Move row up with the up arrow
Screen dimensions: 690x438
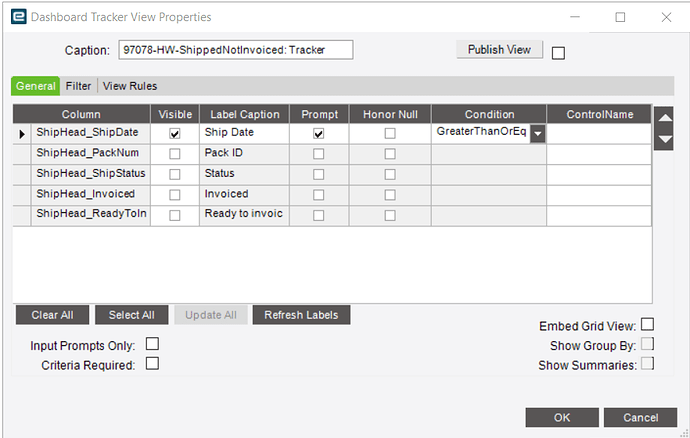point(663,117)
